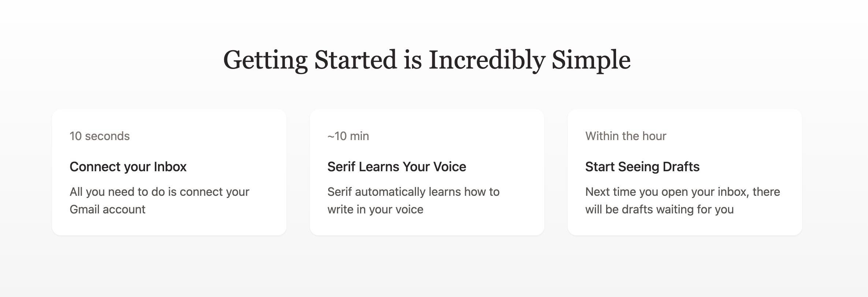Click the "Gmail account" text line
This screenshot has height=297, width=868.
(107, 209)
